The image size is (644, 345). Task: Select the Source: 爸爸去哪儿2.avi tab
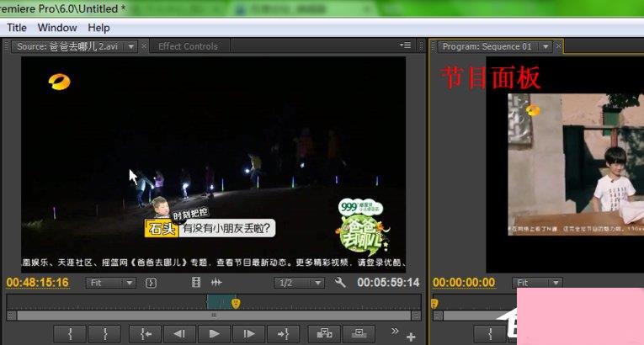tap(68, 46)
